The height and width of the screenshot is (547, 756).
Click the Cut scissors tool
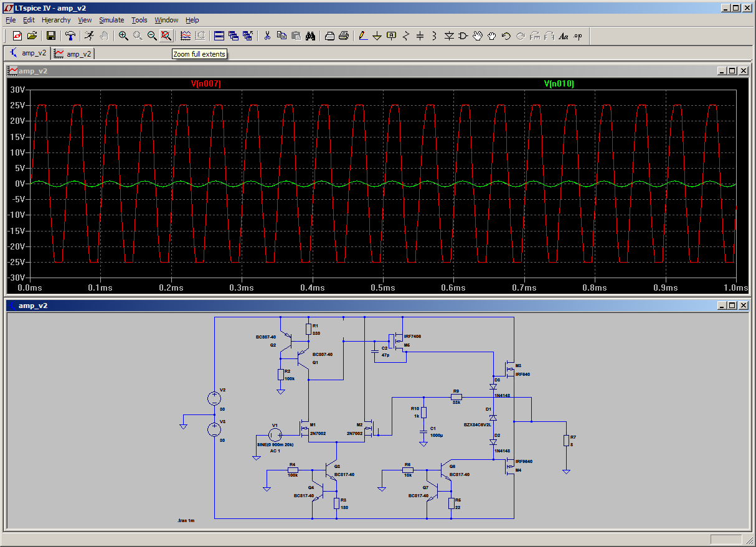[x=267, y=35]
